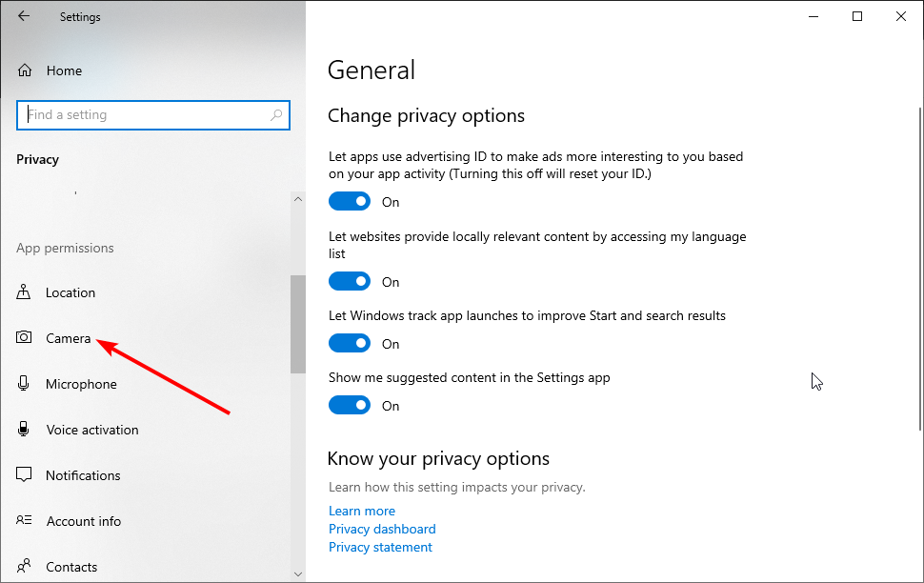Click the Camera icon in sidebar
This screenshot has width=924, height=583.
coord(25,338)
